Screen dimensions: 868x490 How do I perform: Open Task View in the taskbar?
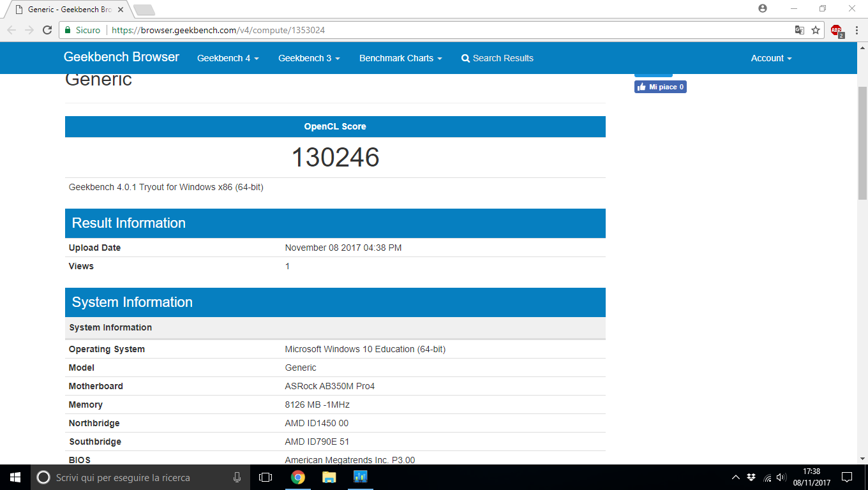coord(266,477)
